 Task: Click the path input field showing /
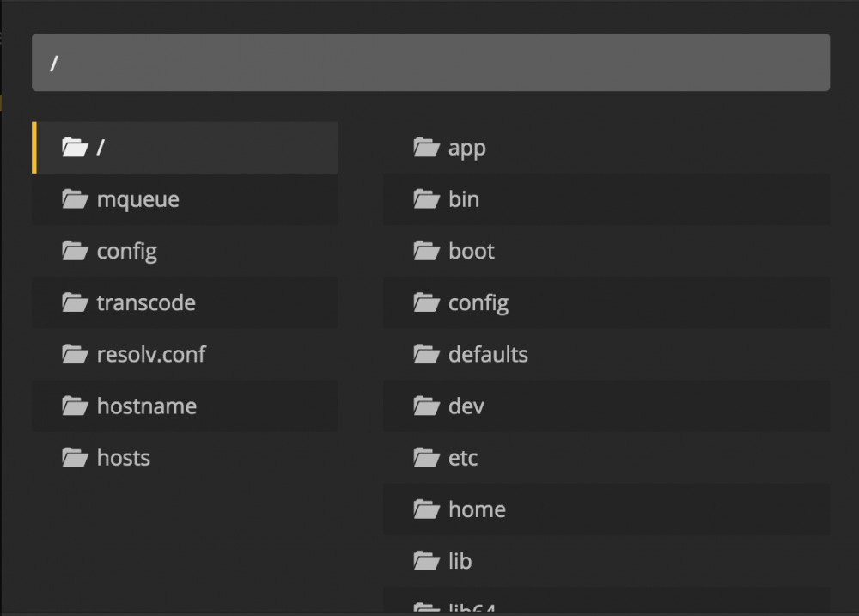tap(430, 63)
